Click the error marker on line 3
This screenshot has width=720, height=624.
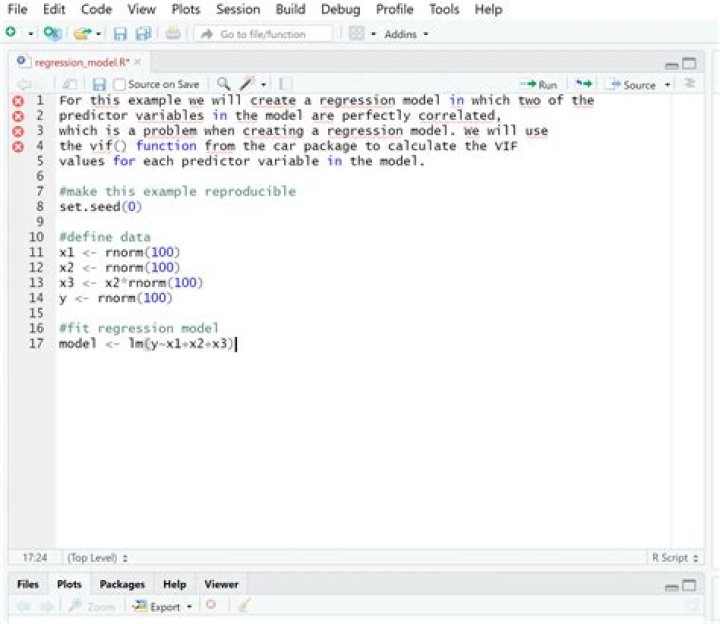18,131
